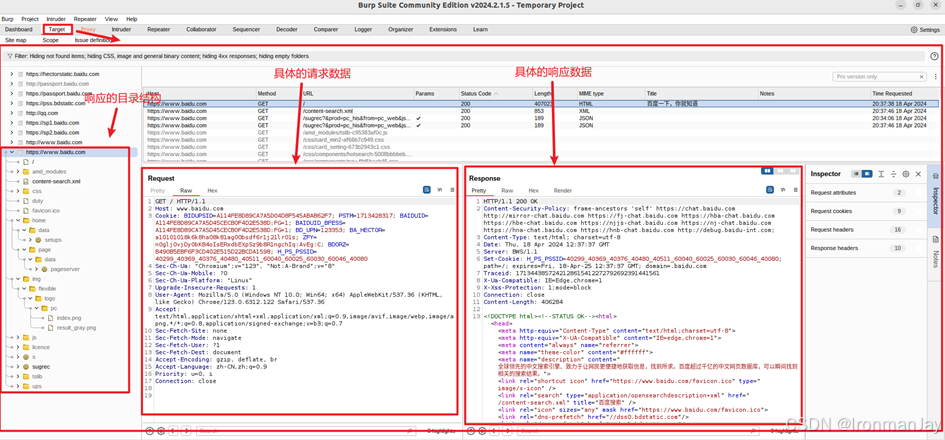
Task: Expand the ups folder
Action: tap(18, 386)
